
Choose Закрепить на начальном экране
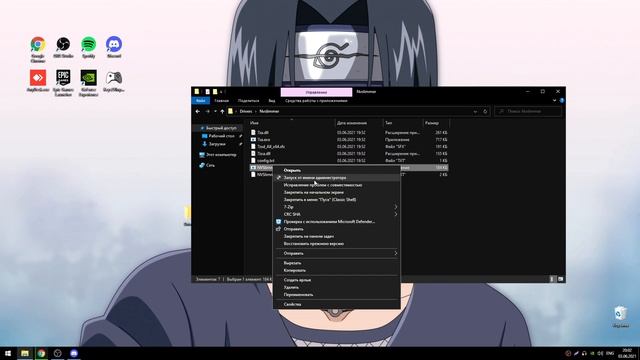point(337,192)
